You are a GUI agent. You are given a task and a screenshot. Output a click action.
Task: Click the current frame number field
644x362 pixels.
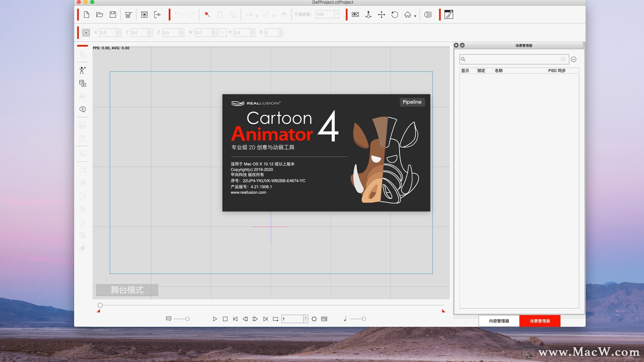(x=292, y=319)
